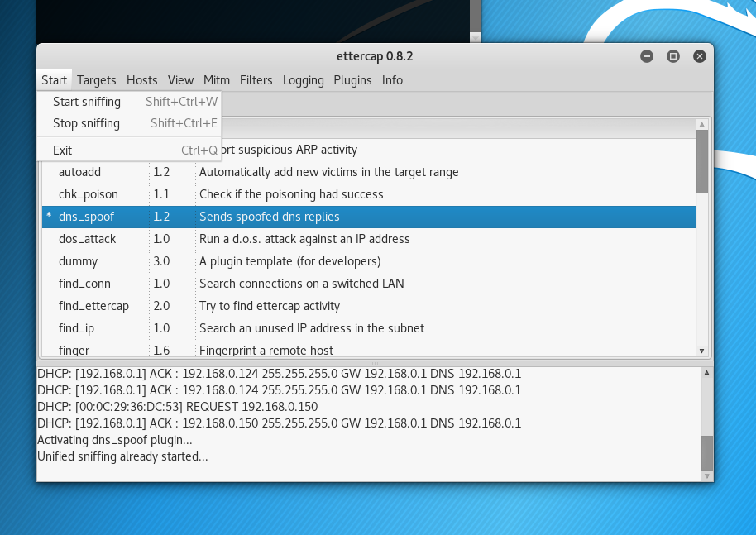
Task: Click plugin list scrollbar down arrow
Action: point(702,351)
